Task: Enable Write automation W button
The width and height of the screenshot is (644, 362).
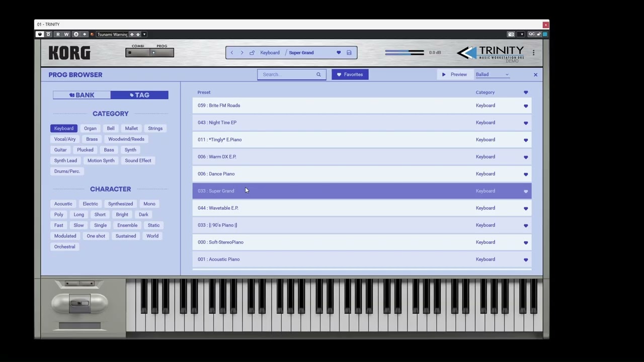Action: 66,34
